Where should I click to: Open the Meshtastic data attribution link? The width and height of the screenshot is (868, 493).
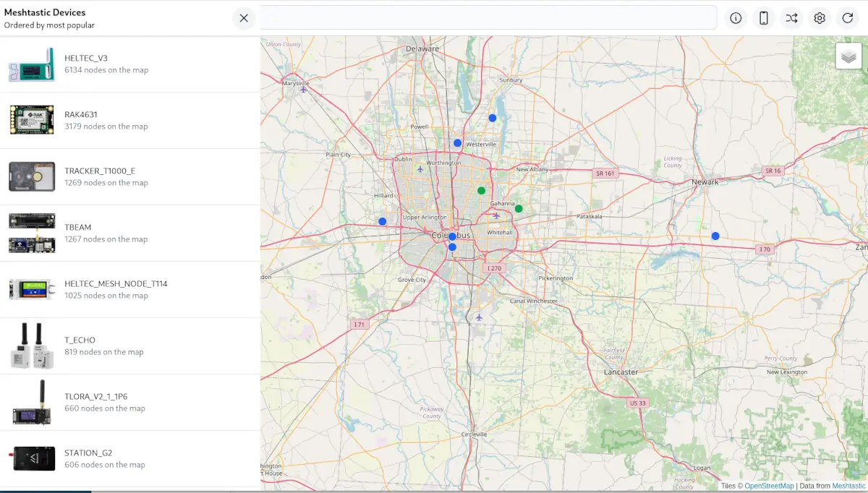[x=848, y=486]
